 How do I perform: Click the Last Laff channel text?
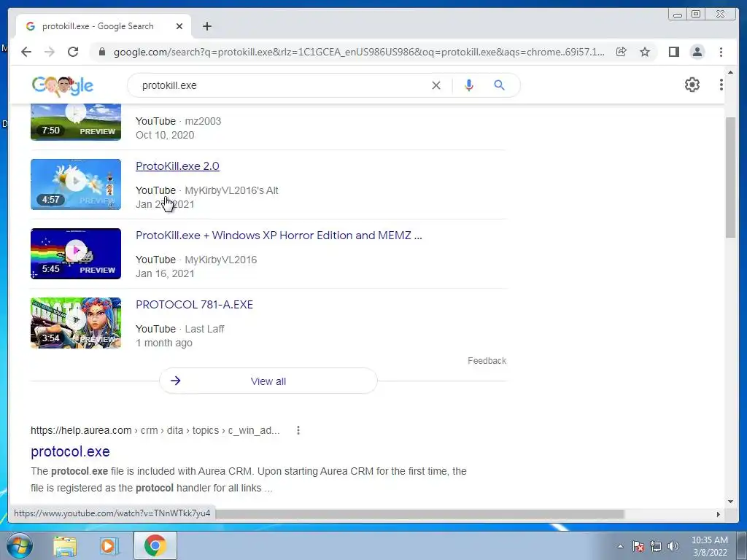point(204,329)
